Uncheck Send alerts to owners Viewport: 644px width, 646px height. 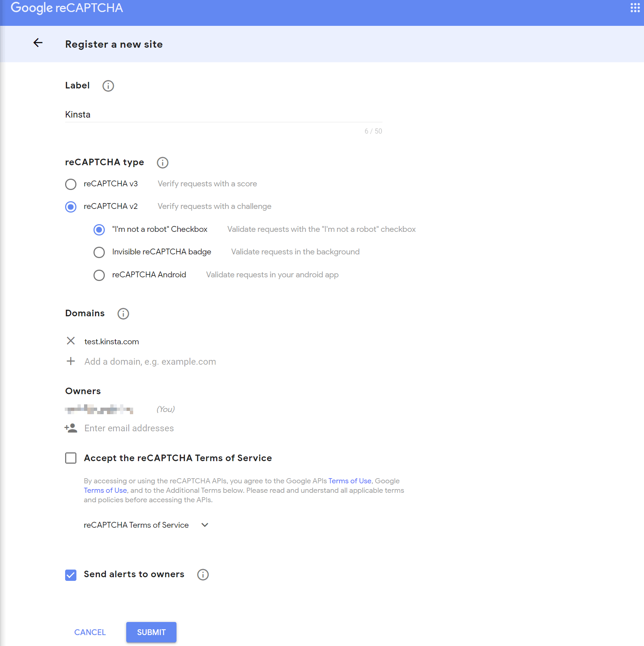[71, 575]
